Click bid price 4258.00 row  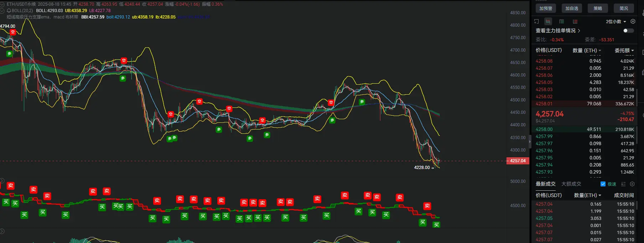585,130
